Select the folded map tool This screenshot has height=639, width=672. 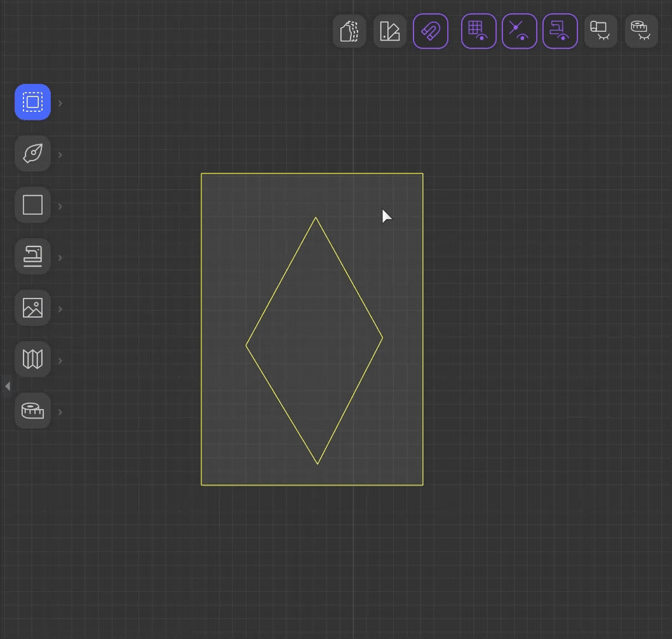point(32,359)
